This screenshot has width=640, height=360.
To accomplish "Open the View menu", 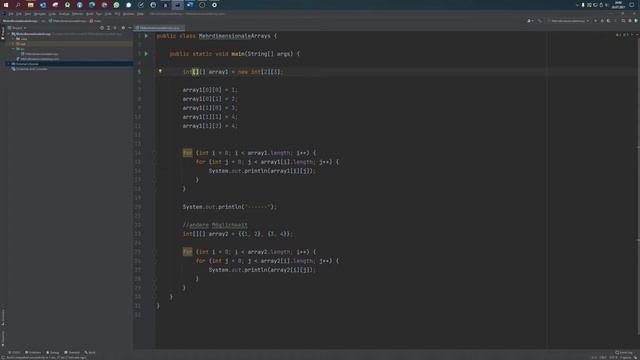I will coord(27,14).
